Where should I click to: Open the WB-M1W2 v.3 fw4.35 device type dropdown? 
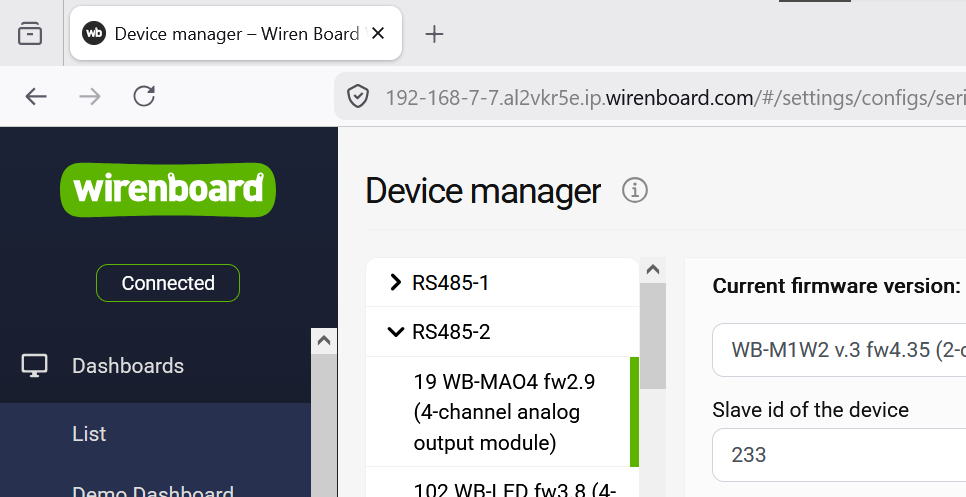tap(839, 349)
